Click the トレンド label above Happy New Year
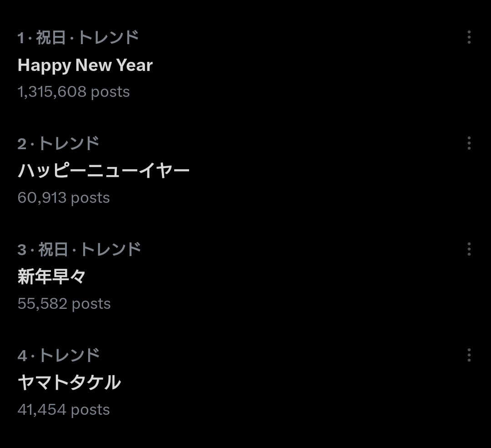The height and width of the screenshot is (448, 491). [x=108, y=37]
